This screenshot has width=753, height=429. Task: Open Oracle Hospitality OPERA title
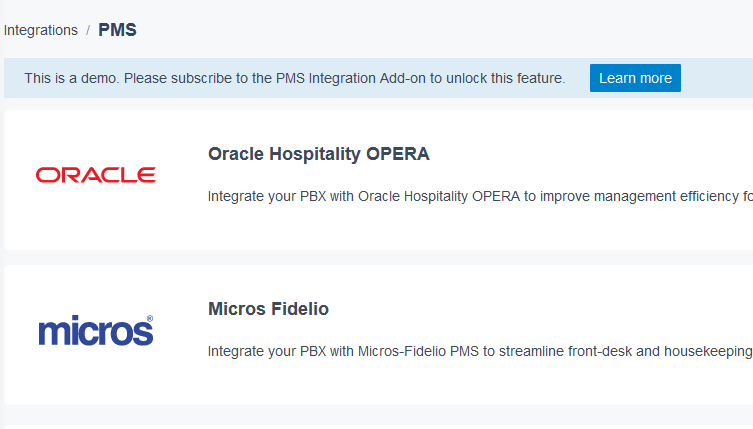coord(318,154)
